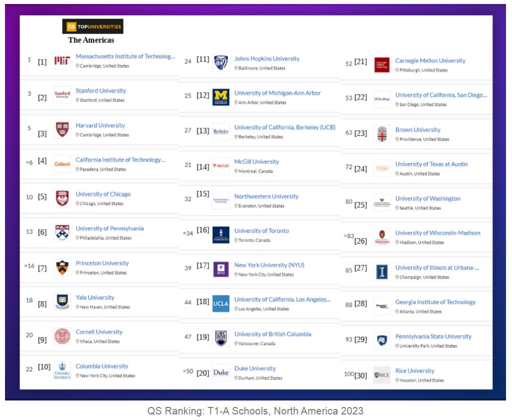Click the University of Texas logo
The image size is (512, 420).
[382, 168]
